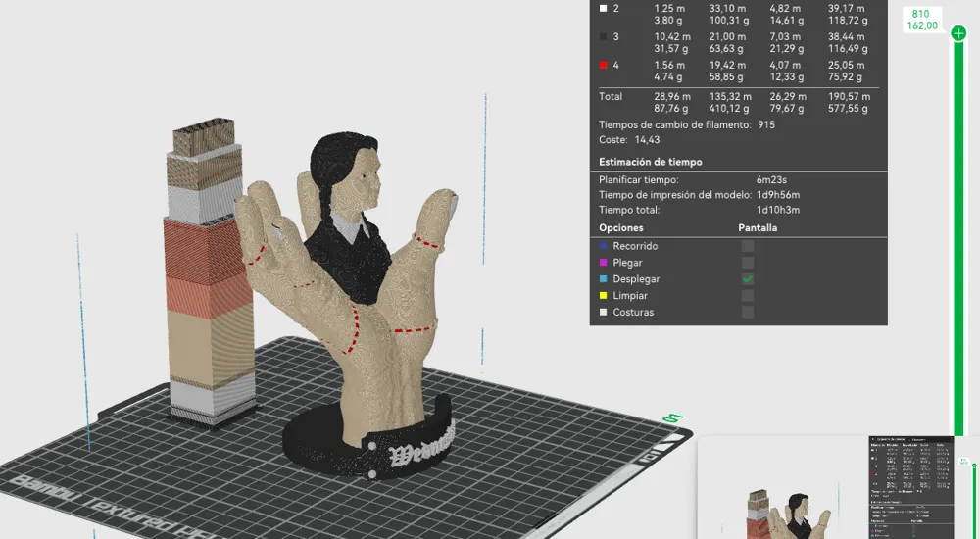The width and height of the screenshot is (980, 539).
Task: Click the model print time 1d9h56m
Action: point(777,195)
